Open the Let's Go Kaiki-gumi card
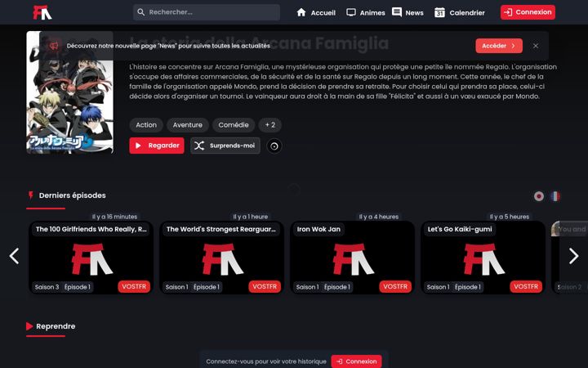This screenshot has width=588, height=368. click(x=483, y=258)
